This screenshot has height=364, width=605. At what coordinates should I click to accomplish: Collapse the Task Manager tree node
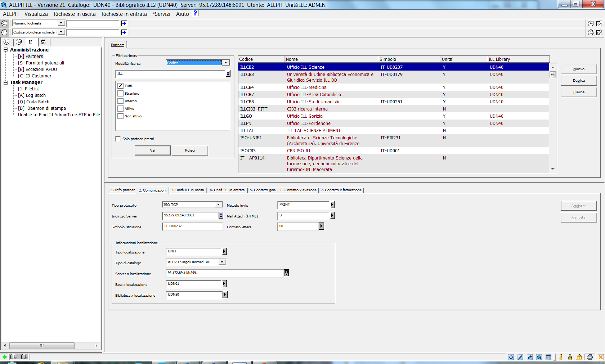point(6,82)
